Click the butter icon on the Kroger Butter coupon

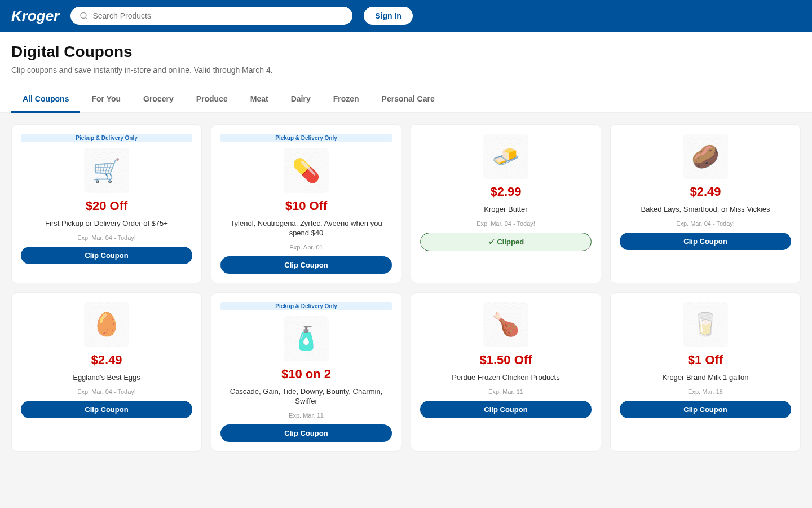(x=505, y=156)
